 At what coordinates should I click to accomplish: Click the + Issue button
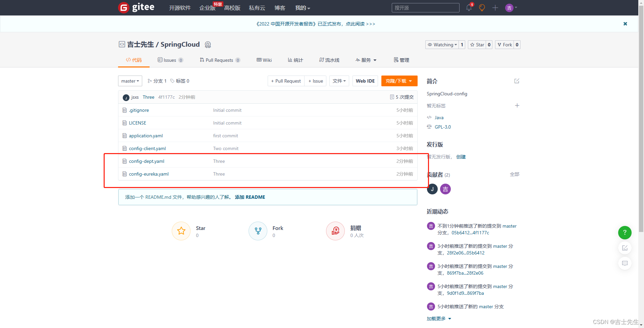[x=316, y=81]
